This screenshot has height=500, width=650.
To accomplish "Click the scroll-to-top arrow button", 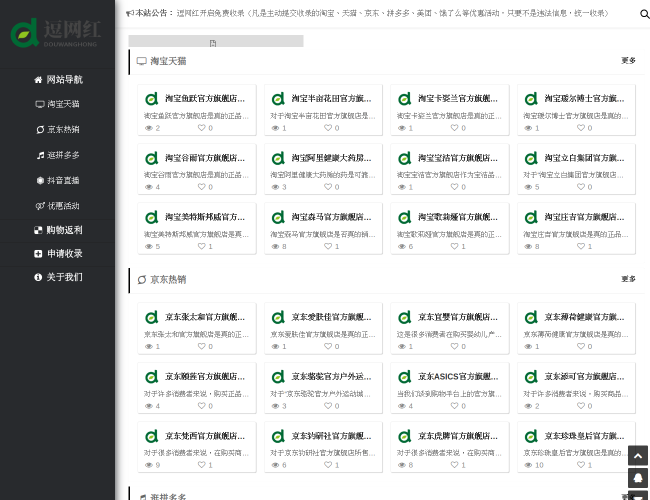I will point(637,454).
